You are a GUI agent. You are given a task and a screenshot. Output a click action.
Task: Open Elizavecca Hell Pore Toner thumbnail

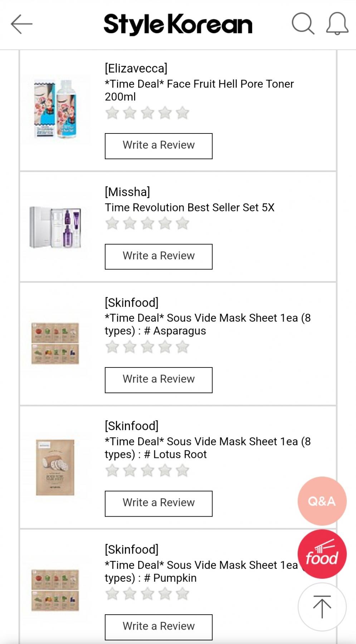pyautogui.click(x=55, y=109)
